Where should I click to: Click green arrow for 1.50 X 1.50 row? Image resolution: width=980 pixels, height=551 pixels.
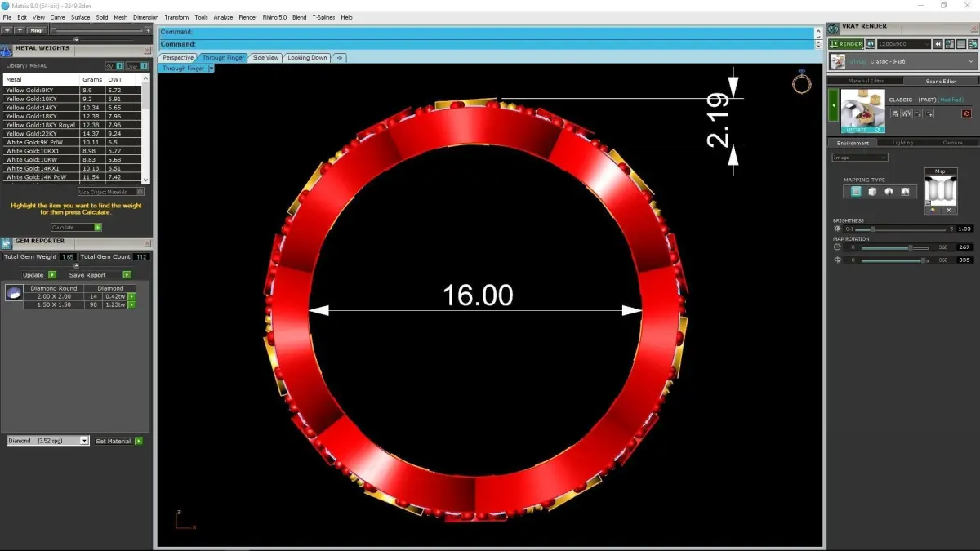[131, 304]
